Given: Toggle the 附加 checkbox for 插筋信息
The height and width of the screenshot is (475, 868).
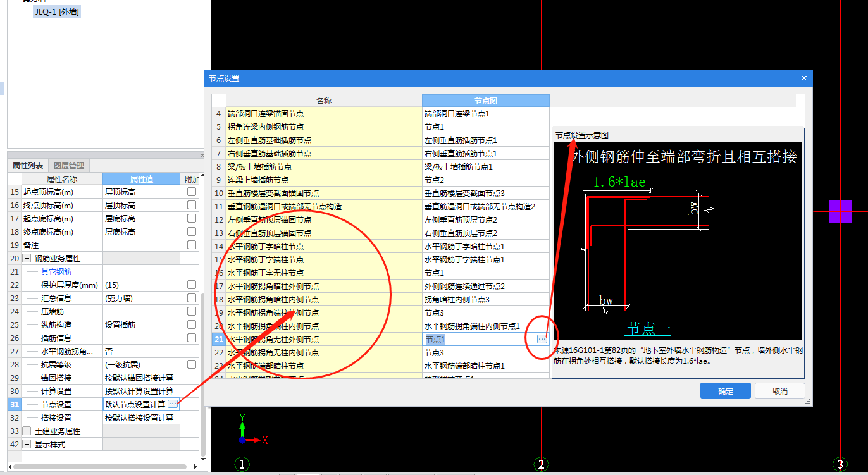Looking at the screenshot, I should point(192,338).
